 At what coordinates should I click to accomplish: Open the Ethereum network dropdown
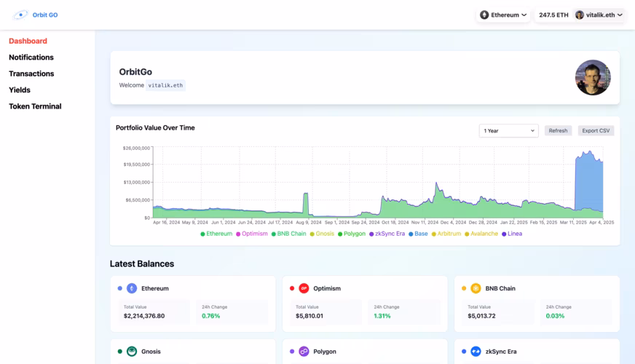(x=503, y=15)
